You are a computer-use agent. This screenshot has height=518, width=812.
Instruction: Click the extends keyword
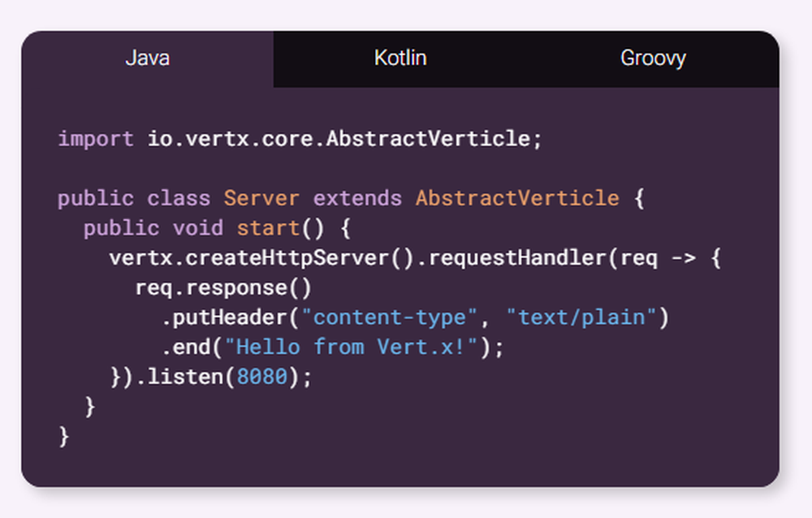[357, 199]
